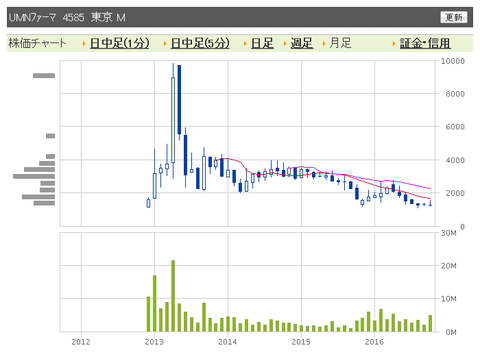480x363 pixels.
Task: Open the 証金・信用 margin link
Action: click(425, 43)
